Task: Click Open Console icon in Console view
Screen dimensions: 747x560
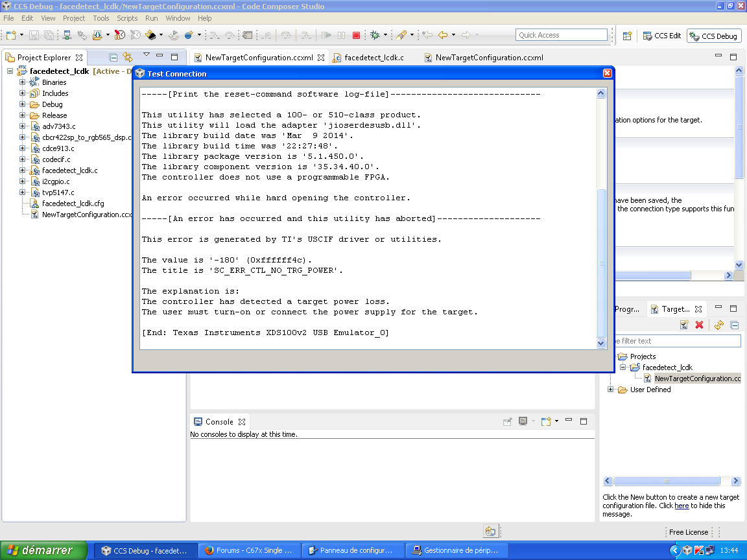Action: pos(546,421)
